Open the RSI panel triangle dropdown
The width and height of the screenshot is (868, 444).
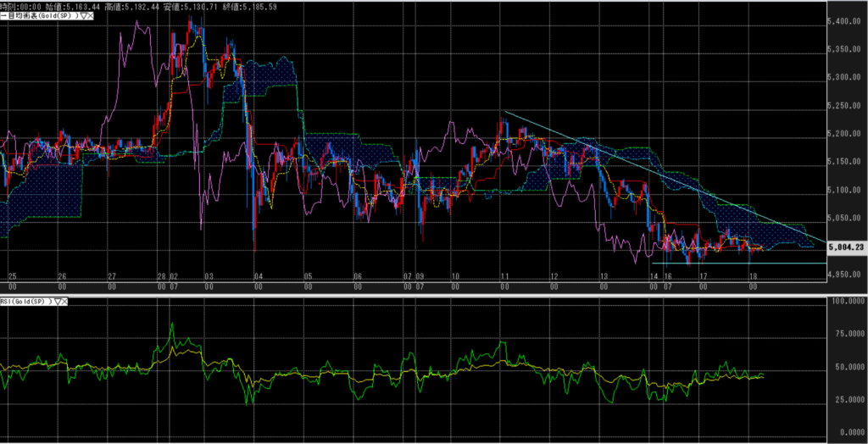(57, 300)
